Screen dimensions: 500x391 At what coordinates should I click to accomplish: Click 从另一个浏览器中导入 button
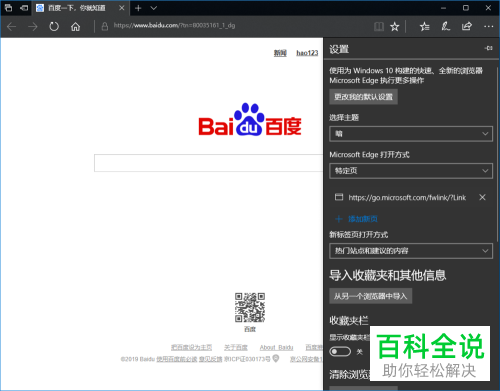tap(371, 296)
